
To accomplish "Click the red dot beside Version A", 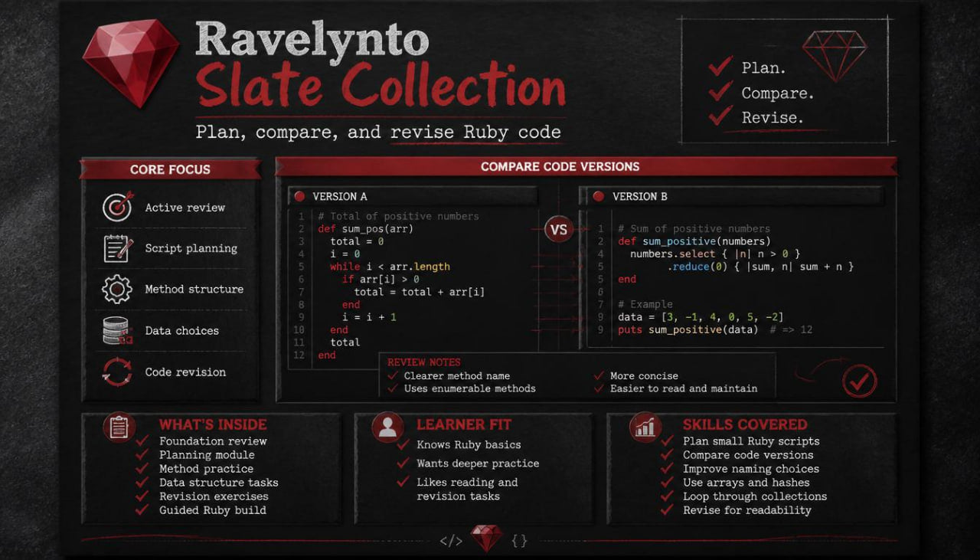I will (x=299, y=196).
